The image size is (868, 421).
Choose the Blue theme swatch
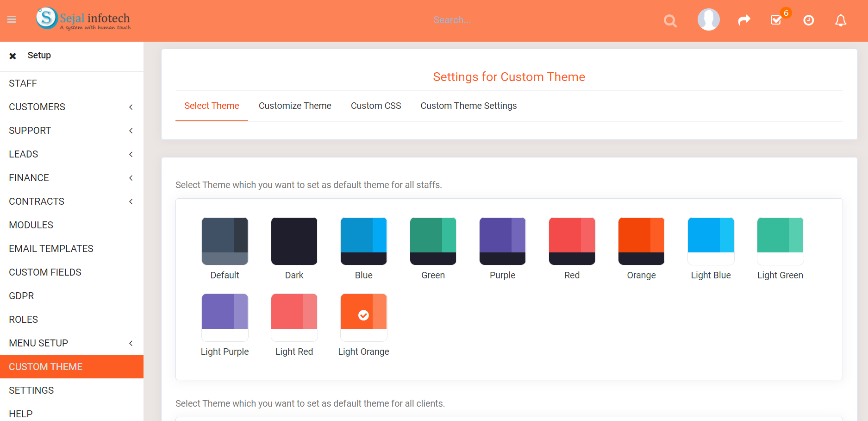pos(364,241)
